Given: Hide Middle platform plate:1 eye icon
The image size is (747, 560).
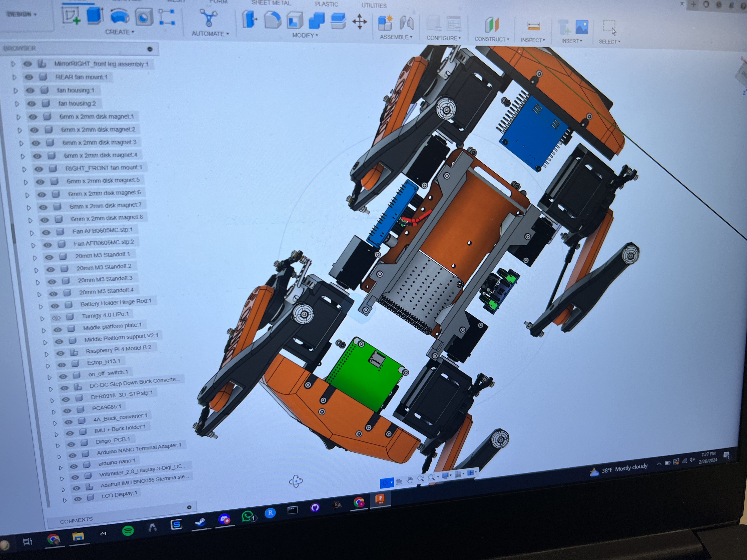Looking at the screenshot, I should pyautogui.click(x=58, y=329).
